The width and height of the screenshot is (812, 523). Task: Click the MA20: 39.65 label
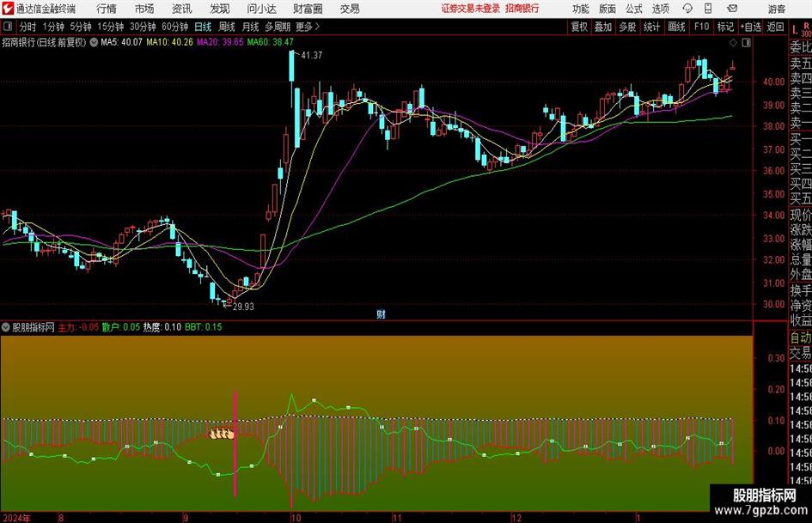click(x=220, y=42)
